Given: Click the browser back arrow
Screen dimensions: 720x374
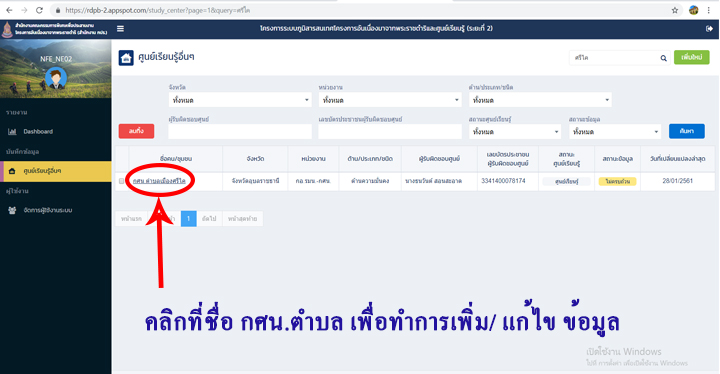Looking at the screenshot, I should click(9, 10).
